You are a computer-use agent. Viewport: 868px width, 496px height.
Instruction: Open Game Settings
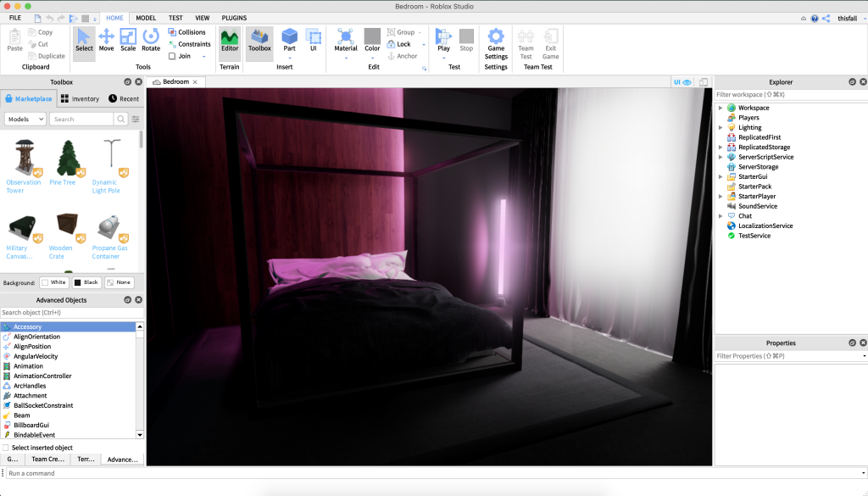click(496, 40)
